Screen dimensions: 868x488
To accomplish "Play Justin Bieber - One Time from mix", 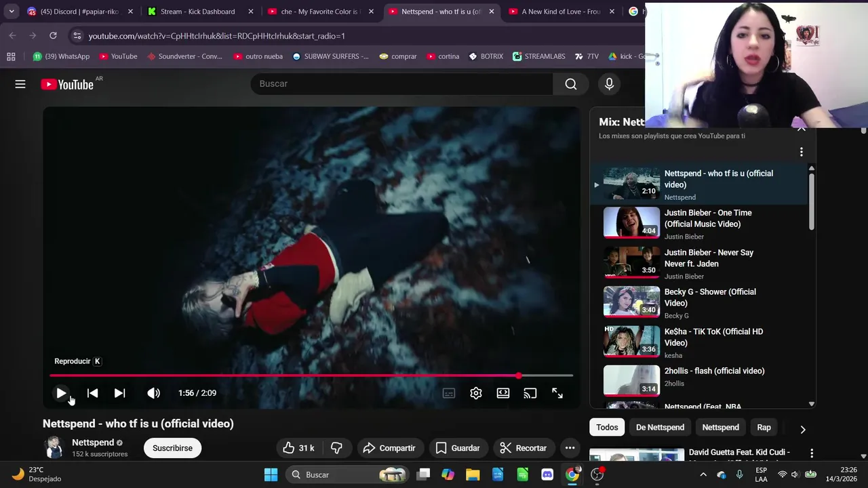I will (698, 224).
